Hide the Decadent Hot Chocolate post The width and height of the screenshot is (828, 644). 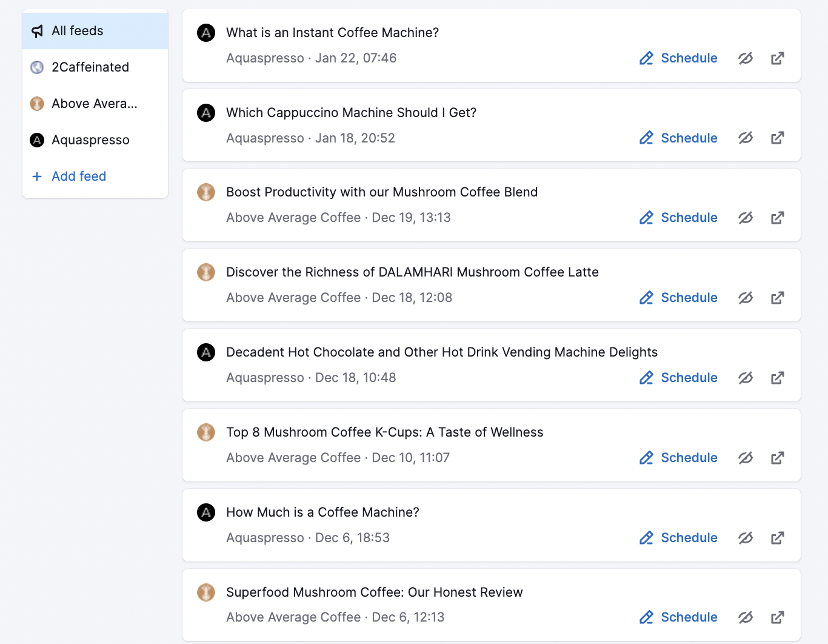tap(746, 378)
